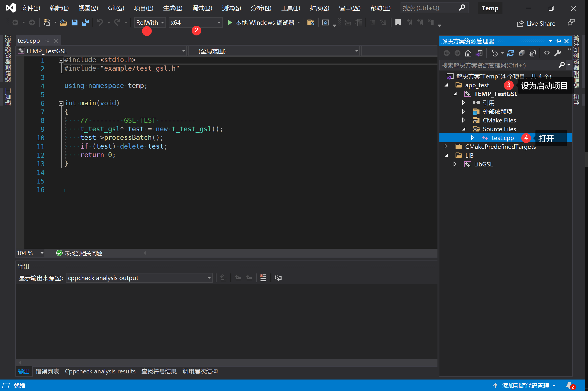
Task: Click the Sync/Refresh icon in Solution Explorer
Action: [x=511, y=53]
